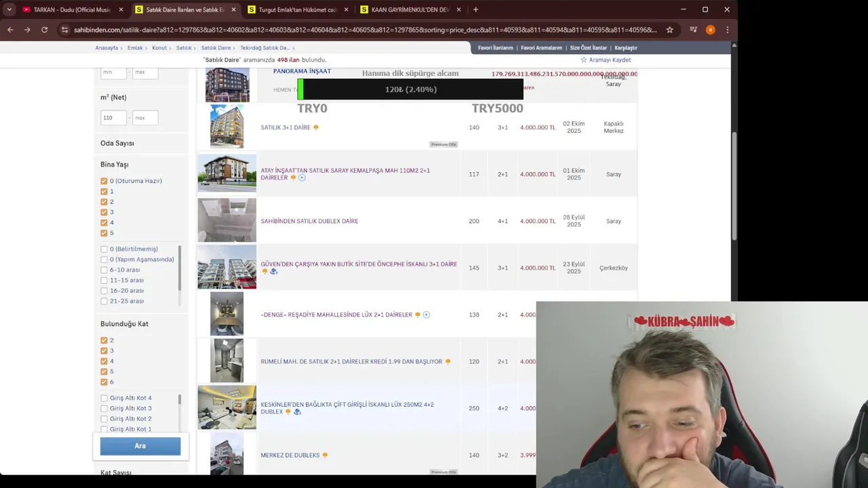Uncheck floor 6 in Bulunduğu Kat
The width and height of the screenshot is (868, 488).
(x=104, y=382)
